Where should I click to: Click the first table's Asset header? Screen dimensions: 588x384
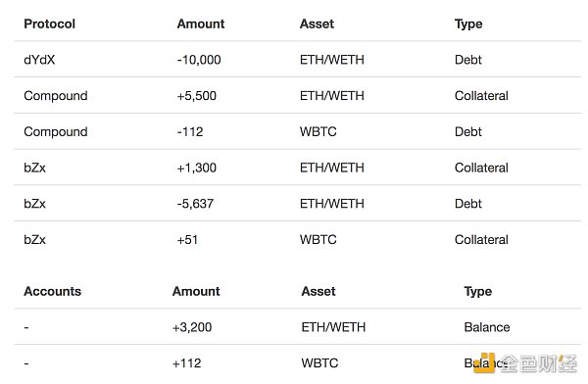tap(317, 24)
